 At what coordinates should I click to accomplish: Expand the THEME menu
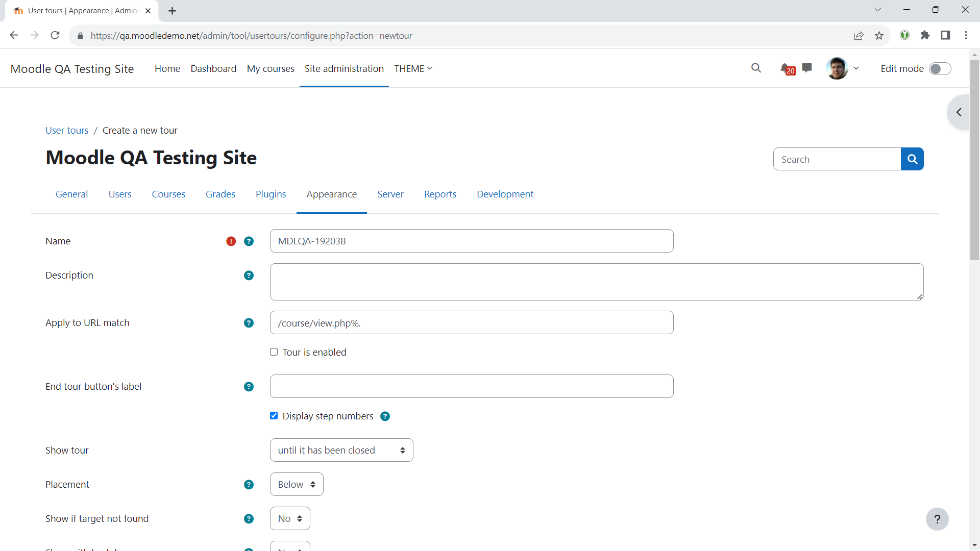click(413, 69)
